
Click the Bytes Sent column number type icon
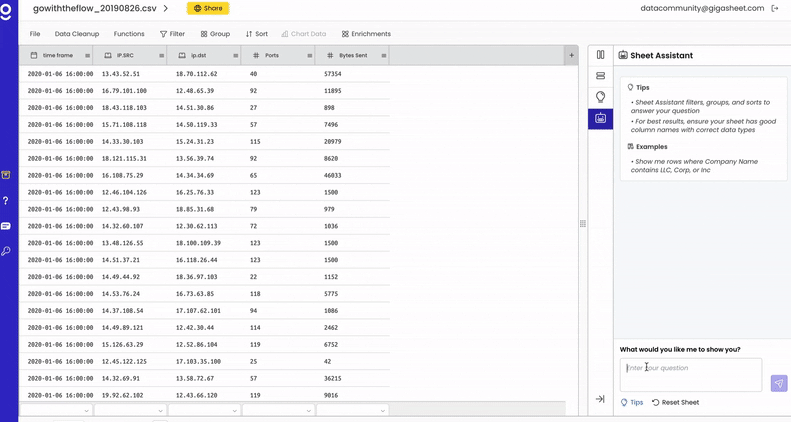(330, 55)
